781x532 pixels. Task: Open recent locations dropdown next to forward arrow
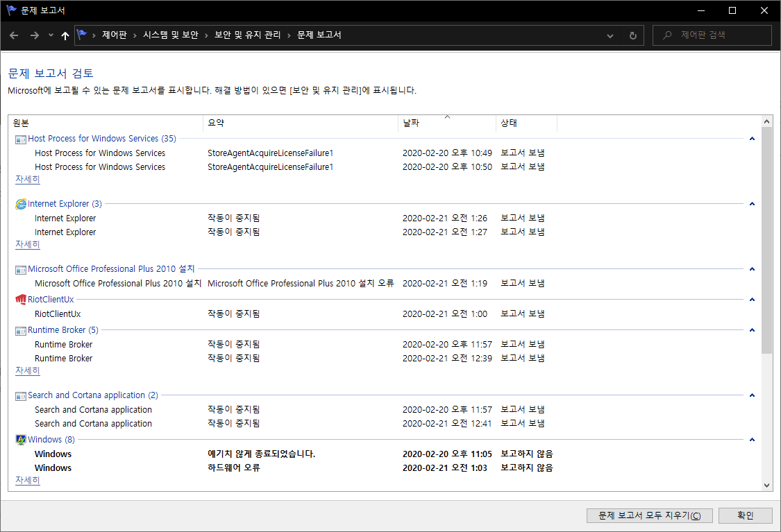point(51,35)
